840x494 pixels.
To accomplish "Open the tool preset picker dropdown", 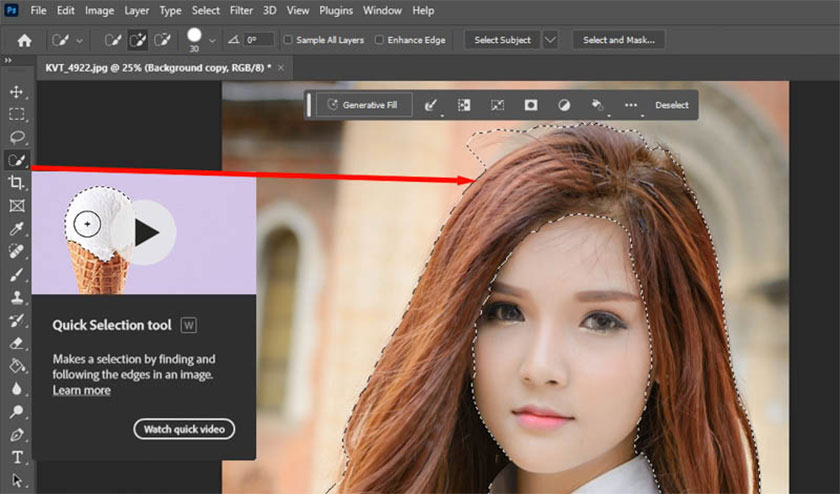I will [x=80, y=40].
